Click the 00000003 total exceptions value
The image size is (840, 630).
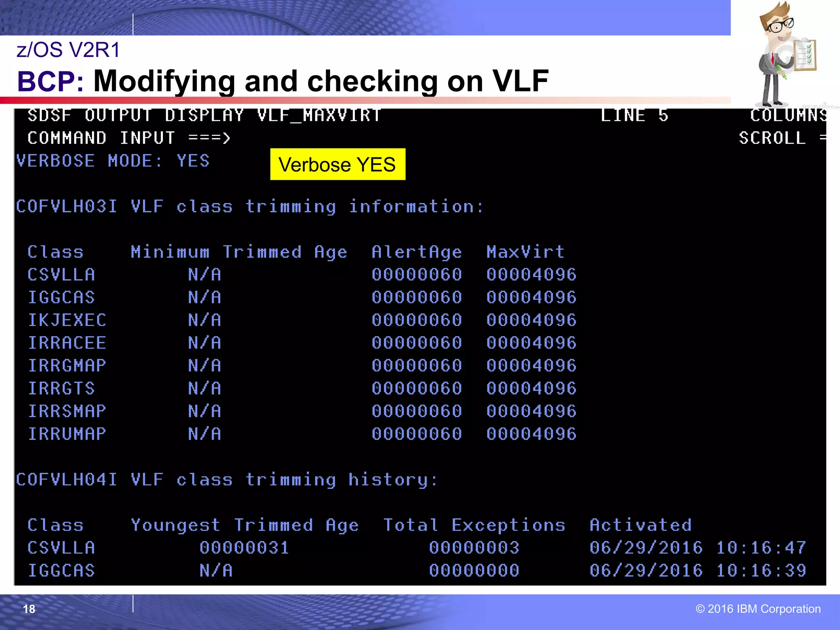[x=474, y=548]
